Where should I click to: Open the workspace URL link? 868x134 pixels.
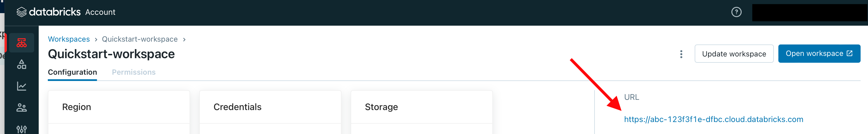pos(713,119)
